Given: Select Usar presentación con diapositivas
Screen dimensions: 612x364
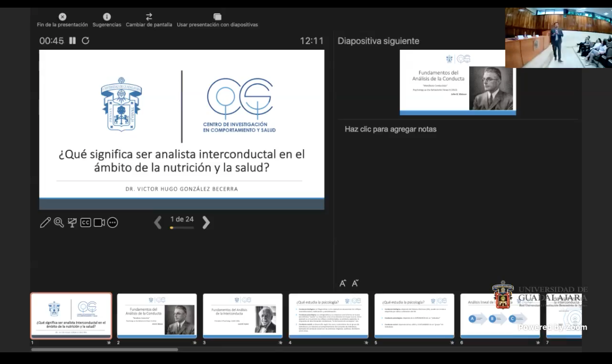Looking at the screenshot, I should [217, 17].
